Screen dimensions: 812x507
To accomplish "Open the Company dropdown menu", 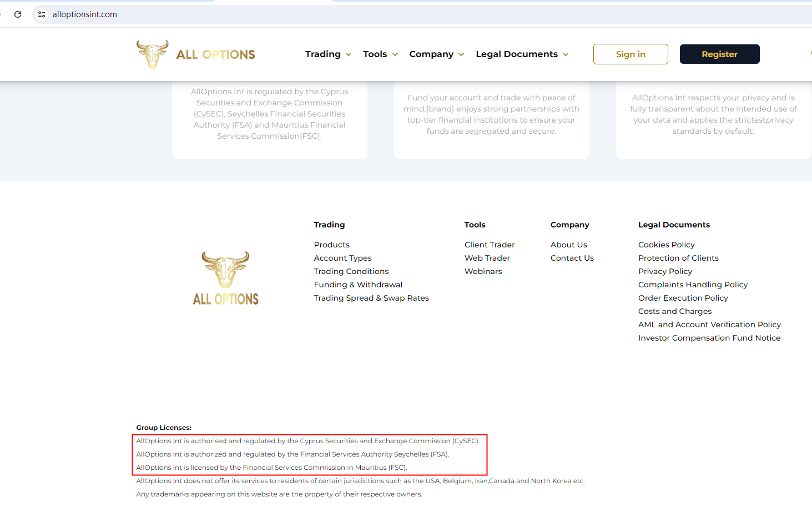I will click(x=436, y=54).
